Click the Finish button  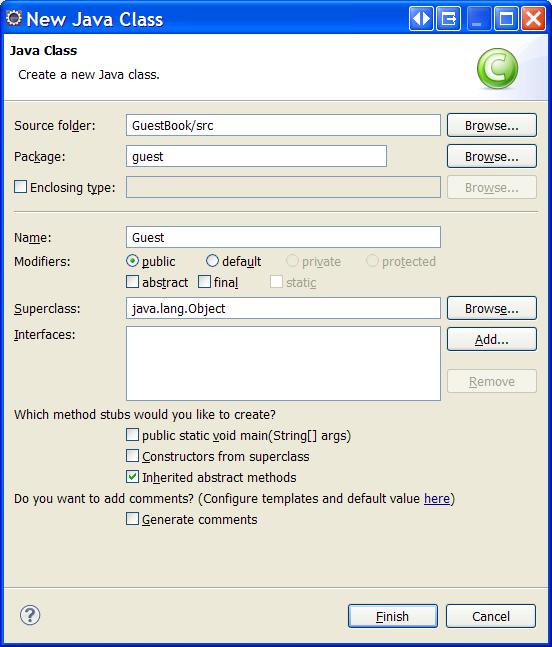(393, 616)
